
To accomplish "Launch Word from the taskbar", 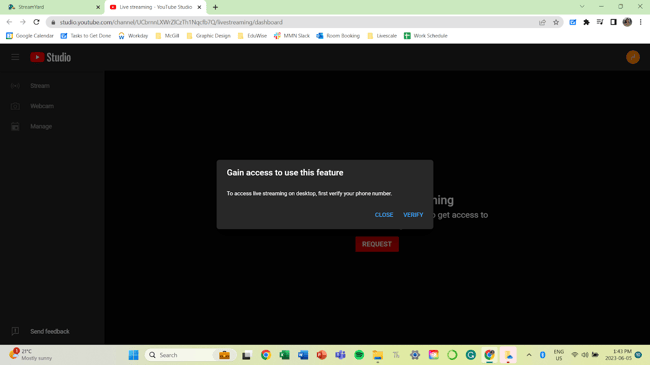I will pos(303,355).
